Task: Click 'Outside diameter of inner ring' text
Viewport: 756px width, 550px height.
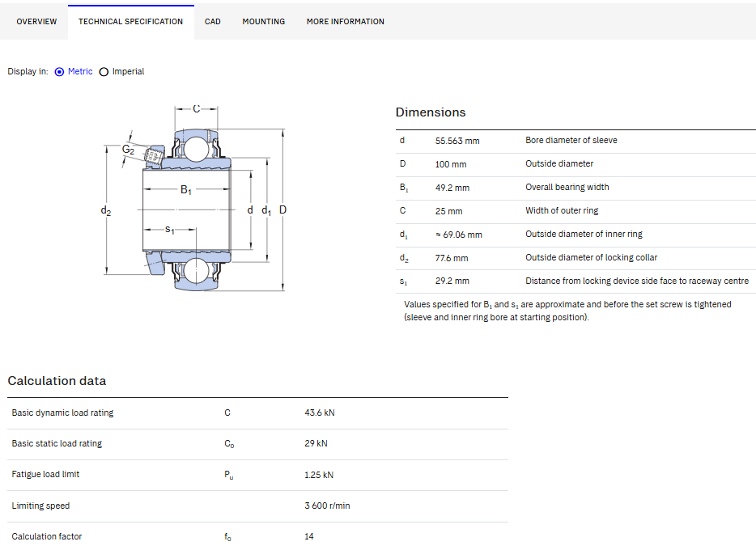Action: click(x=584, y=234)
